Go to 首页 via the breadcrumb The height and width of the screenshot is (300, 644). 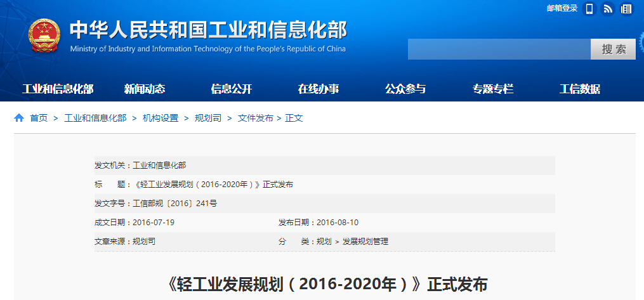[39, 119]
